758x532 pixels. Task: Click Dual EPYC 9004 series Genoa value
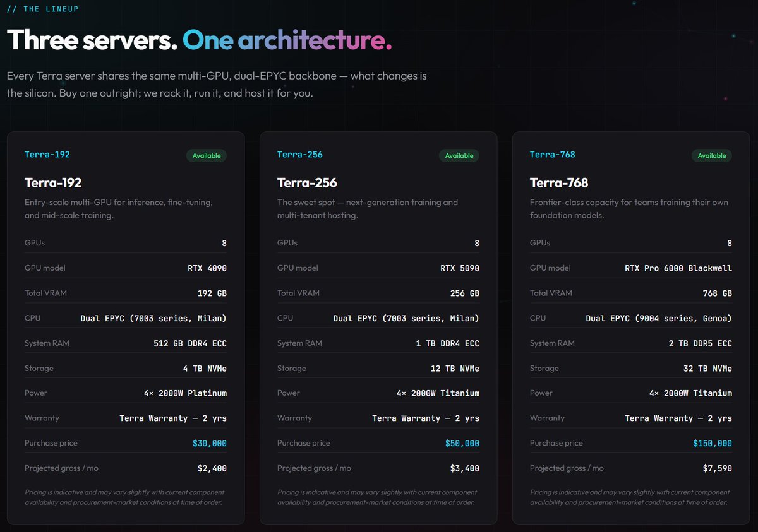click(659, 319)
